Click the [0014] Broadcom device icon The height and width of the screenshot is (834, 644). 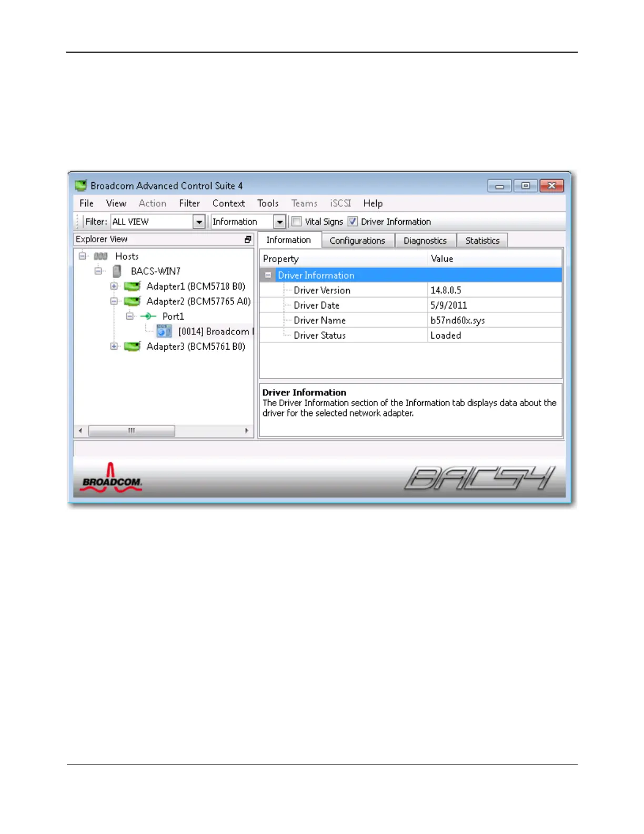(164, 331)
